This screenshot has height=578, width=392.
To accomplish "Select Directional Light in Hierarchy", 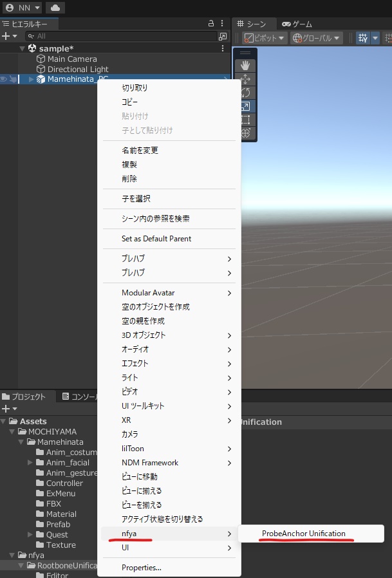I will coord(78,70).
